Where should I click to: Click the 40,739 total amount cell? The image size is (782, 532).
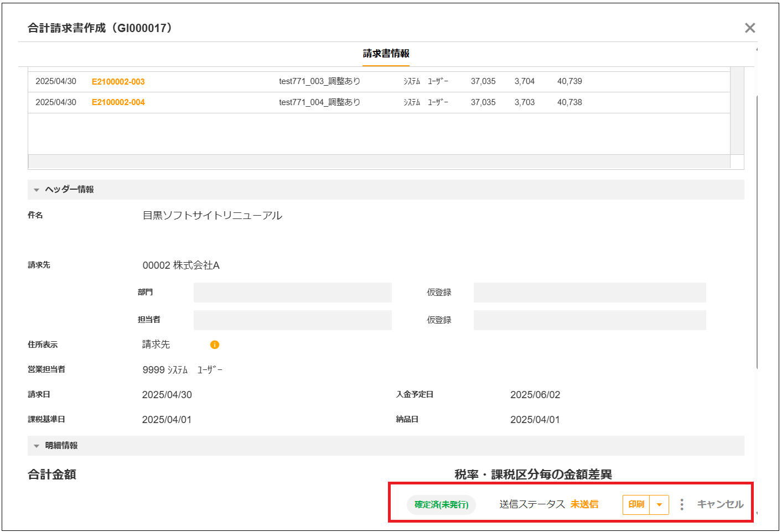pyautogui.click(x=569, y=81)
